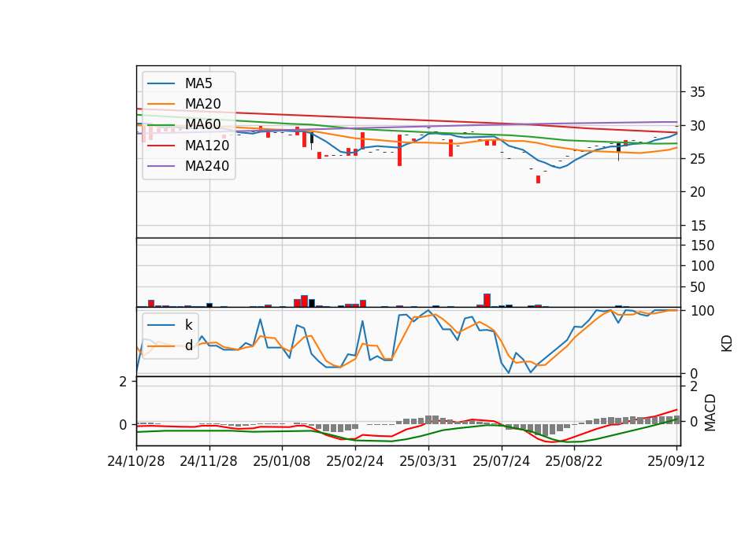Click the 24/11/28 date axis label
This screenshot has height=543, width=756.
[208, 461]
